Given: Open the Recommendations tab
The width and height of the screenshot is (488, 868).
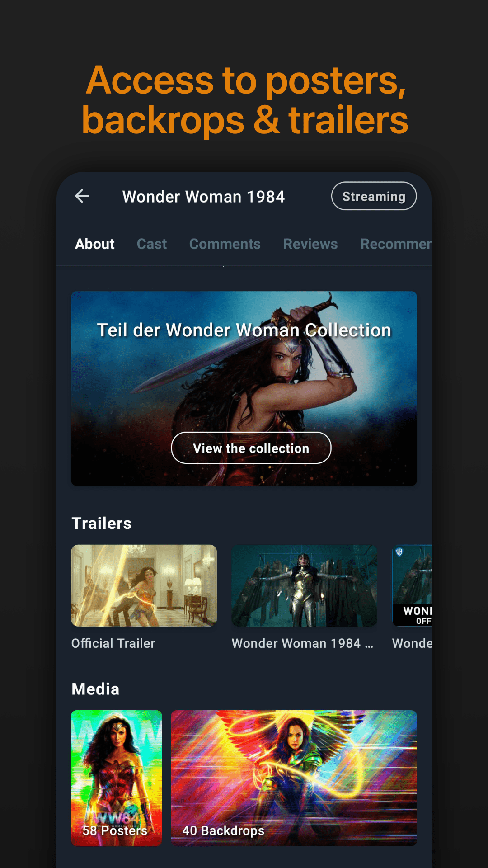Looking at the screenshot, I should (396, 244).
